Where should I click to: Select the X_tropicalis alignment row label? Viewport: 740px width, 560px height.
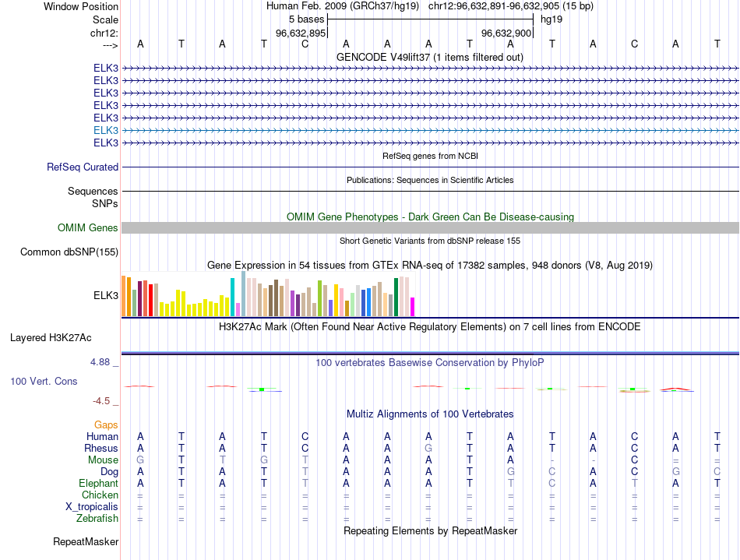coord(92,507)
